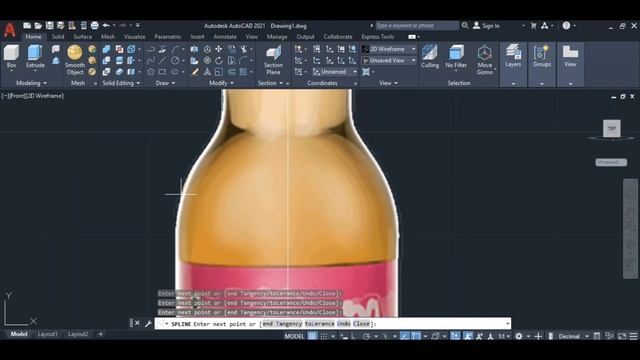Expand the Solid Editing panel flyout
Image resolution: width=640 pixels, height=360 pixels.
click(x=121, y=83)
